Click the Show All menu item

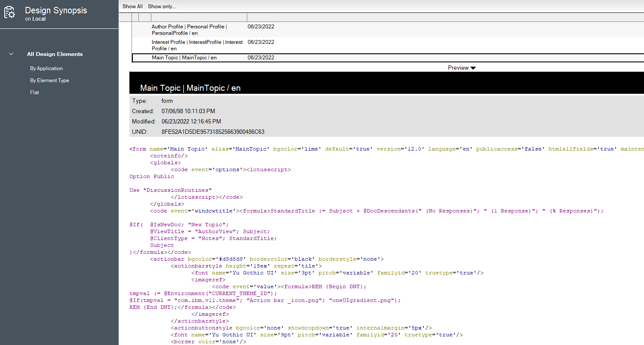click(132, 6)
